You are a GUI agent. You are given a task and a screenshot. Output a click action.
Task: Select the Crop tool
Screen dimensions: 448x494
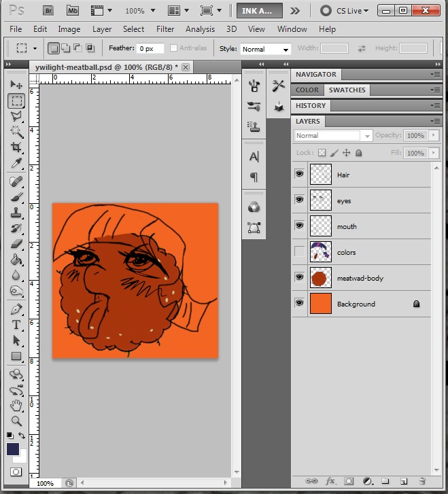[x=16, y=147]
